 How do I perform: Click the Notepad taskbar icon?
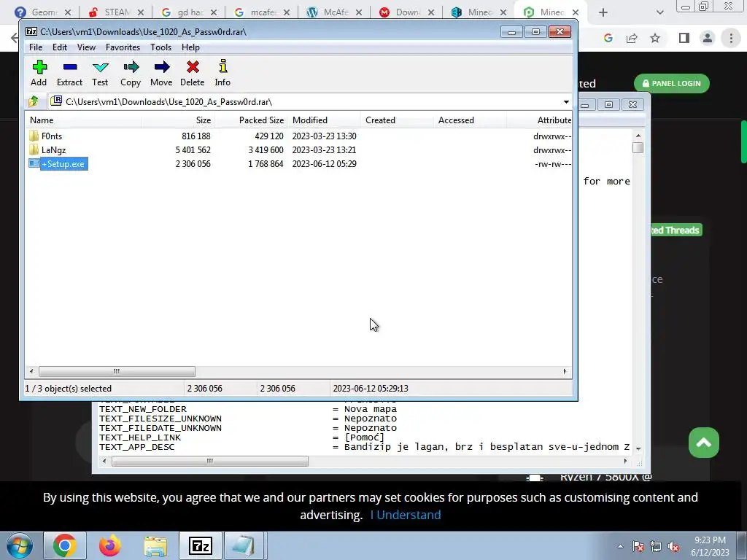(244, 545)
